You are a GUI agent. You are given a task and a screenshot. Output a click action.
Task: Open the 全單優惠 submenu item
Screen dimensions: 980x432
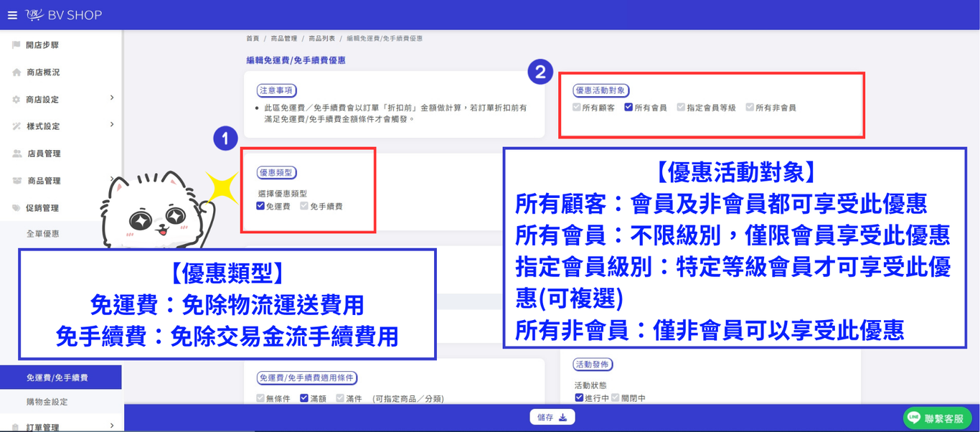click(43, 234)
